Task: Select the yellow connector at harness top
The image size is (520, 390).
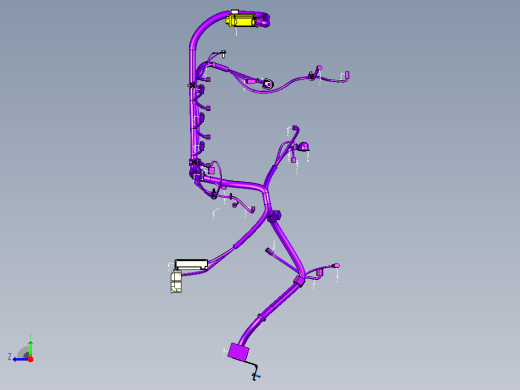Action: (x=242, y=20)
